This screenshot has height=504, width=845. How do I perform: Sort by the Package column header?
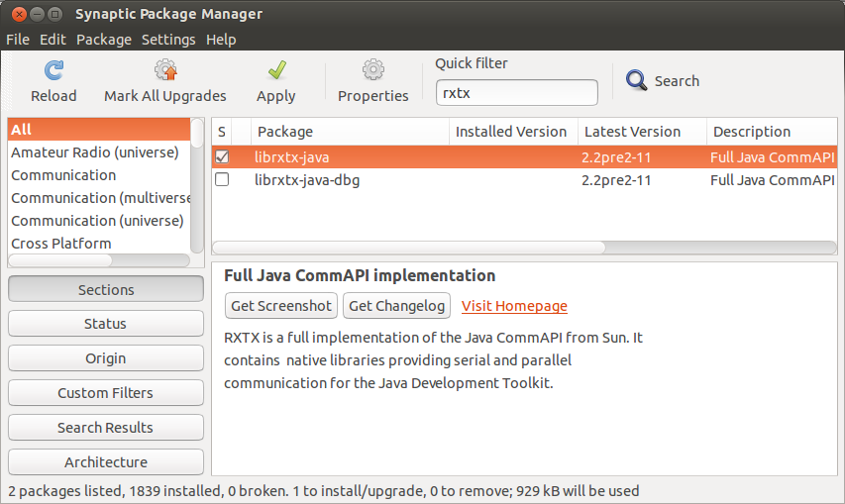(351, 132)
